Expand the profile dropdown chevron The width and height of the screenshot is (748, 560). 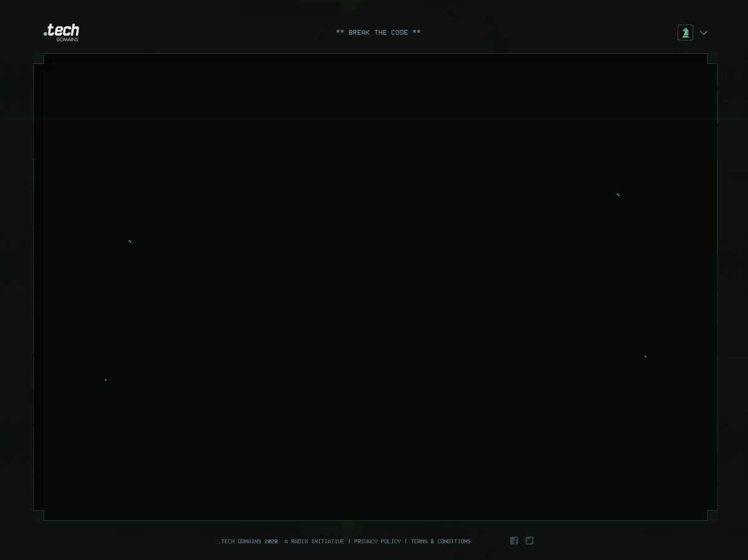(704, 33)
